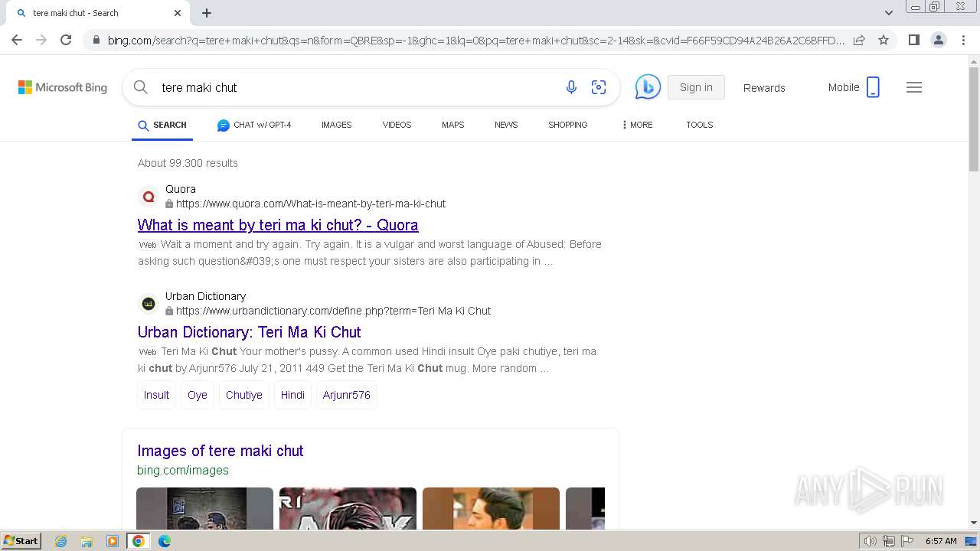
Task: Click the Start button
Action: tap(21, 541)
